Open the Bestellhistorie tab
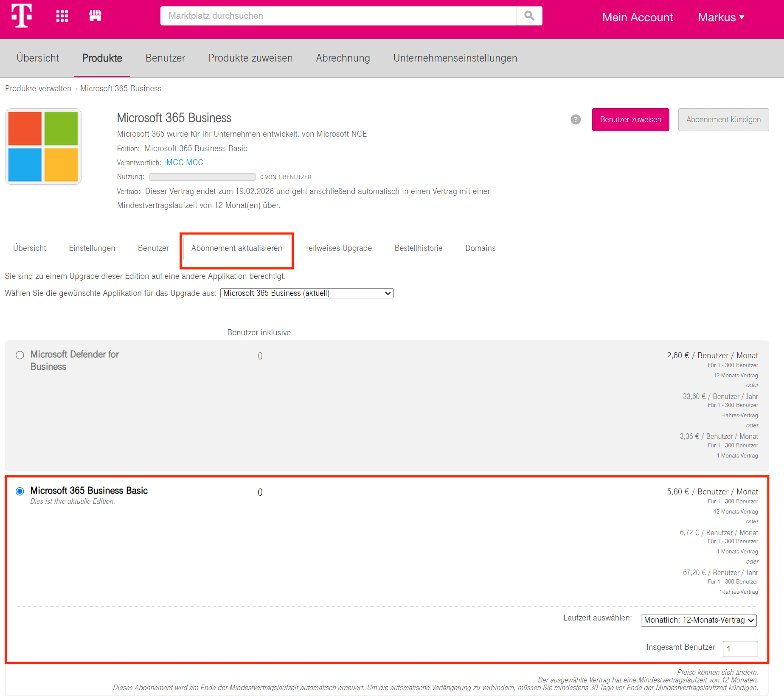This screenshot has width=784, height=699. (x=418, y=248)
